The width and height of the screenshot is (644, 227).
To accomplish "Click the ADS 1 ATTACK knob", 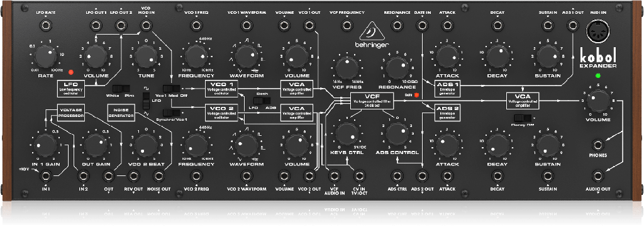I will click(447, 57).
